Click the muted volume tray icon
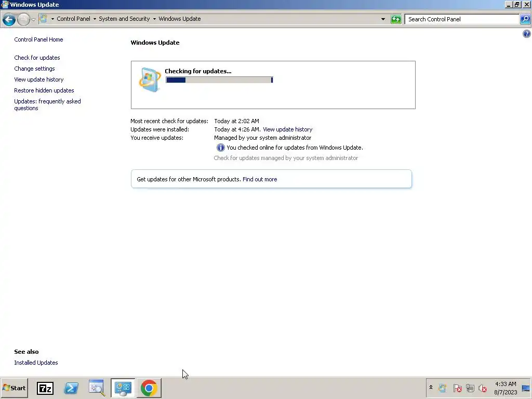The width and height of the screenshot is (532, 399). 483,388
